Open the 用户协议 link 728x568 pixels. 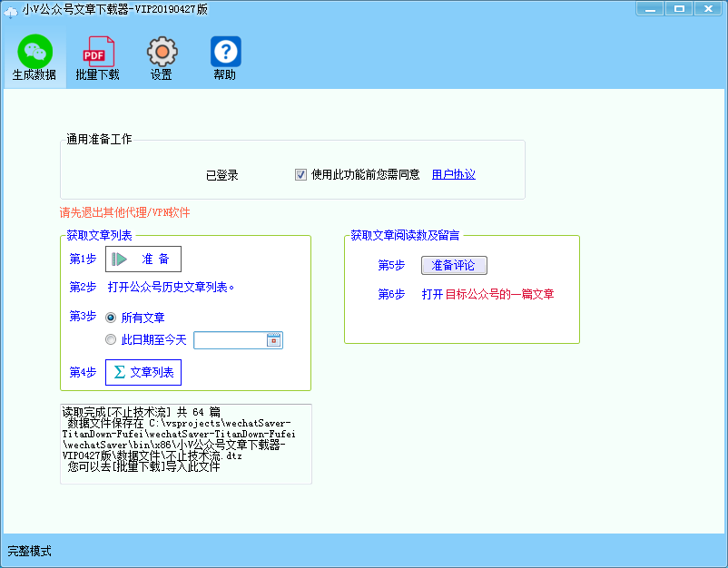454,174
